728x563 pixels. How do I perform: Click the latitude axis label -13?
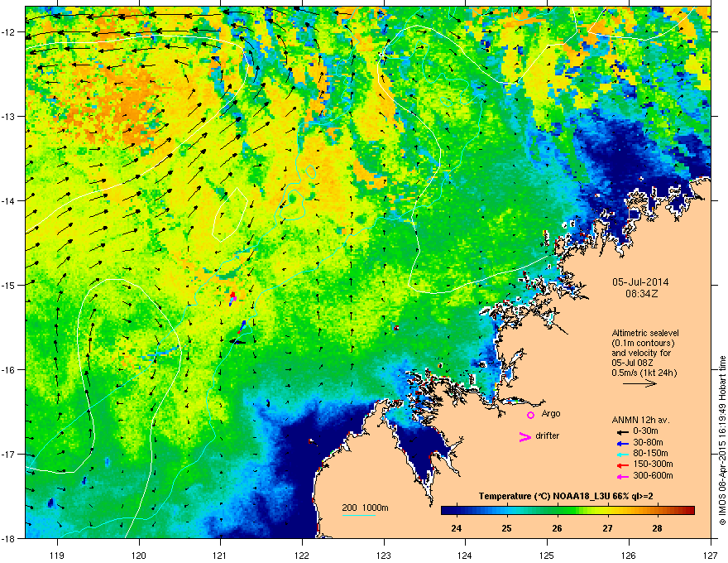pyautogui.click(x=8, y=117)
